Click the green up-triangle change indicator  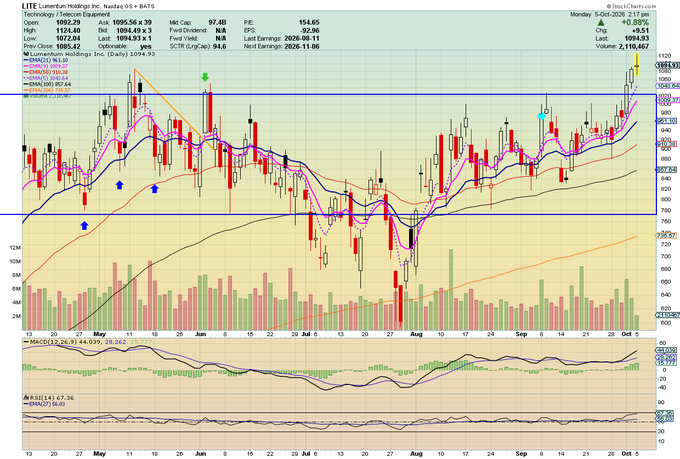pyautogui.click(x=601, y=23)
